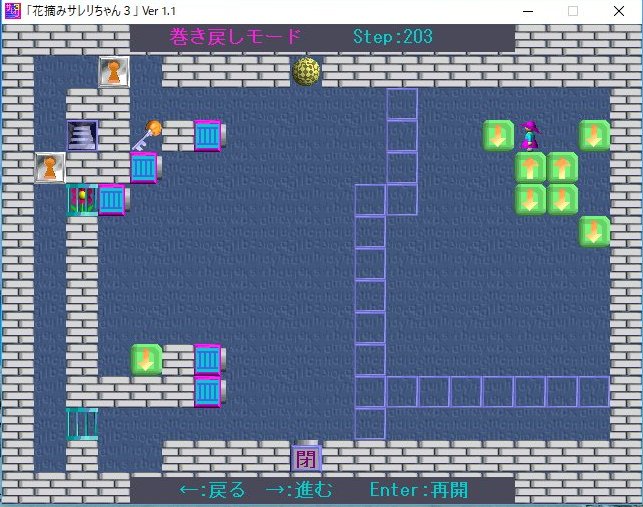This screenshot has width=643, height=507.
Task: Click Enter:再開 to resume play
Action: pos(418,490)
